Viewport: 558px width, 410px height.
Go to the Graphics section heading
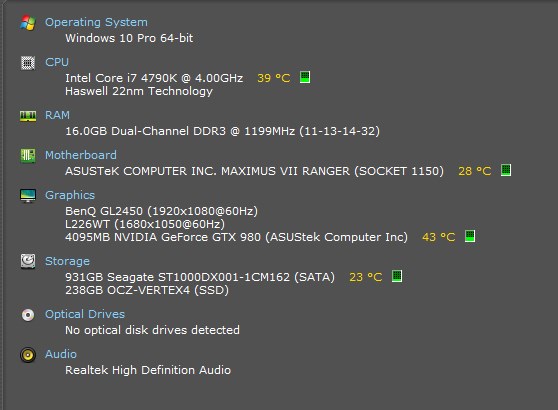pyautogui.click(x=70, y=195)
